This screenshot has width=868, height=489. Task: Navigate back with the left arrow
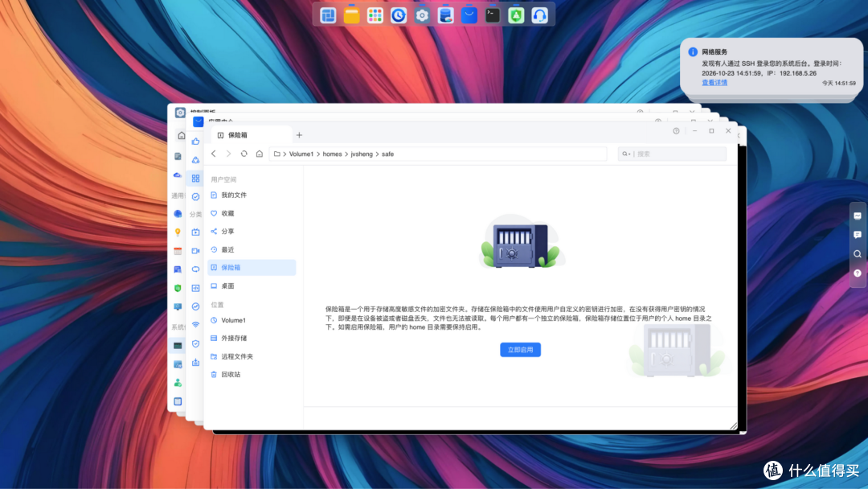click(x=214, y=154)
